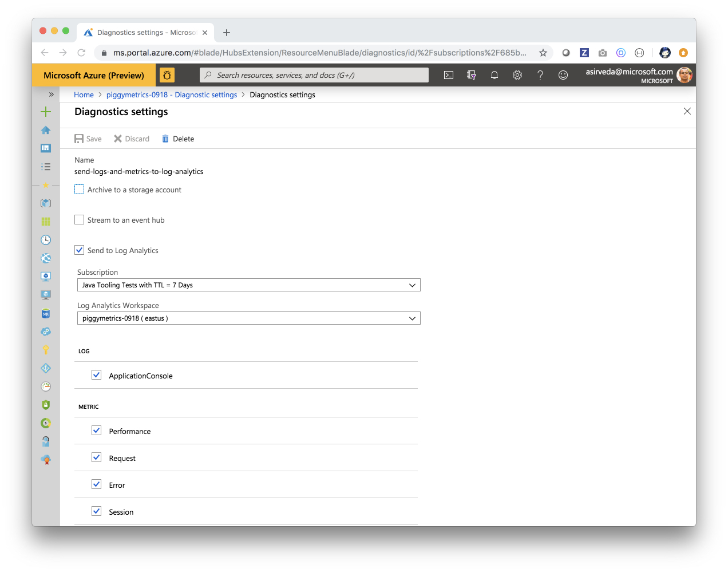Click the browser back arrow
The width and height of the screenshot is (728, 572).
[x=45, y=53]
